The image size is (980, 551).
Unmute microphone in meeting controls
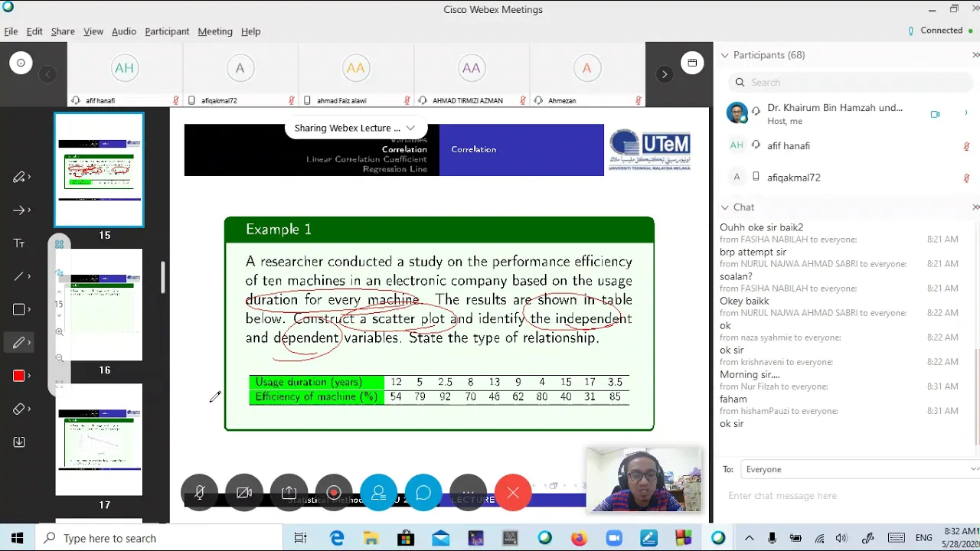(199, 493)
